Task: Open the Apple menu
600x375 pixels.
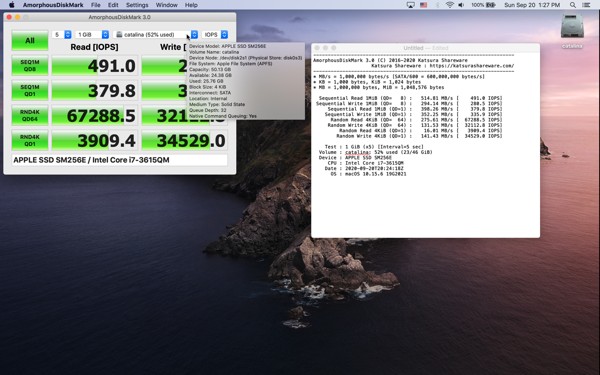Action: [x=11, y=5]
